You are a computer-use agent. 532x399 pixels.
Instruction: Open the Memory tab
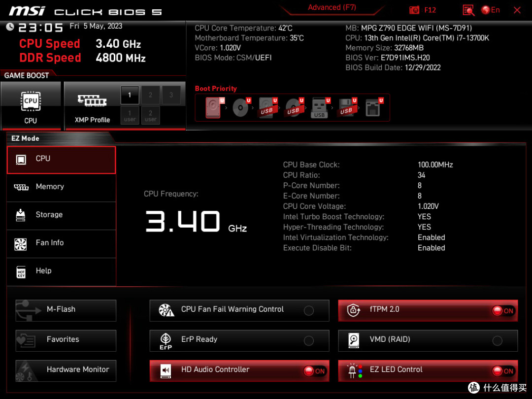[x=61, y=187]
